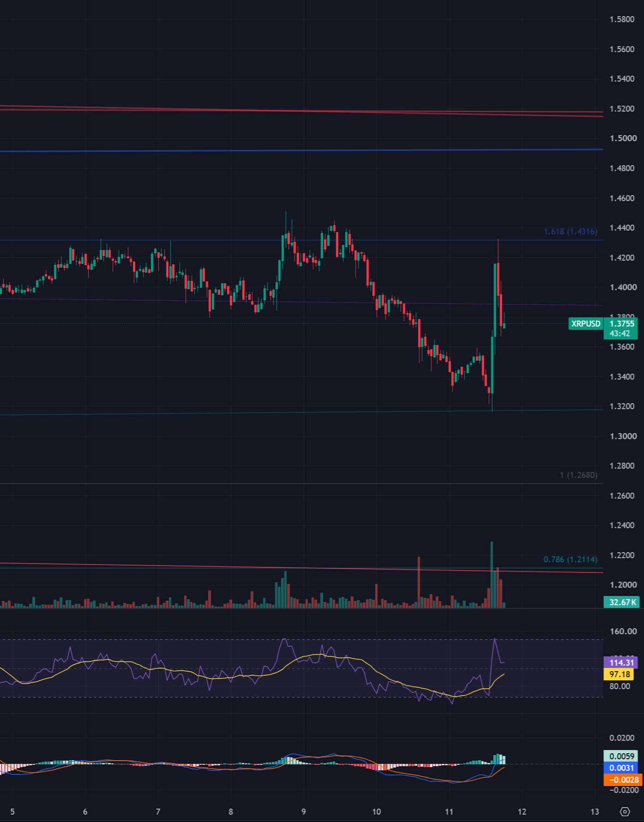644x822 pixels.
Task: Select the 1 (1.2680) Fibonacci level label
Action: click(x=578, y=475)
